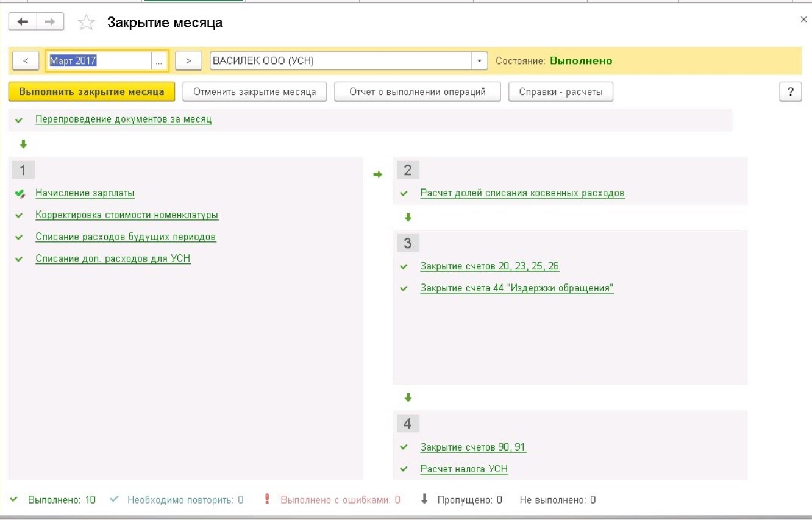Click checkmark icon beside Закрытие счета 44
The image size is (812, 520).
404,289
